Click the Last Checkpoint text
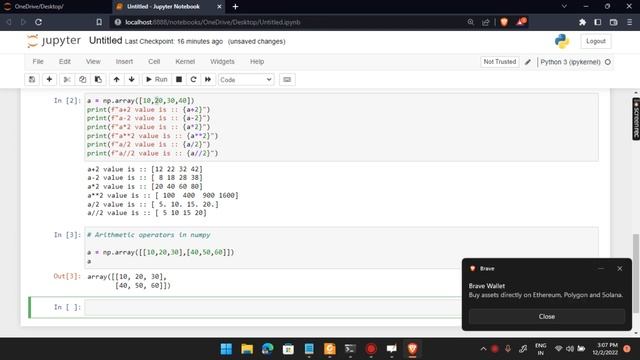The height and width of the screenshot is (360, 640). (x=174, y=42)
